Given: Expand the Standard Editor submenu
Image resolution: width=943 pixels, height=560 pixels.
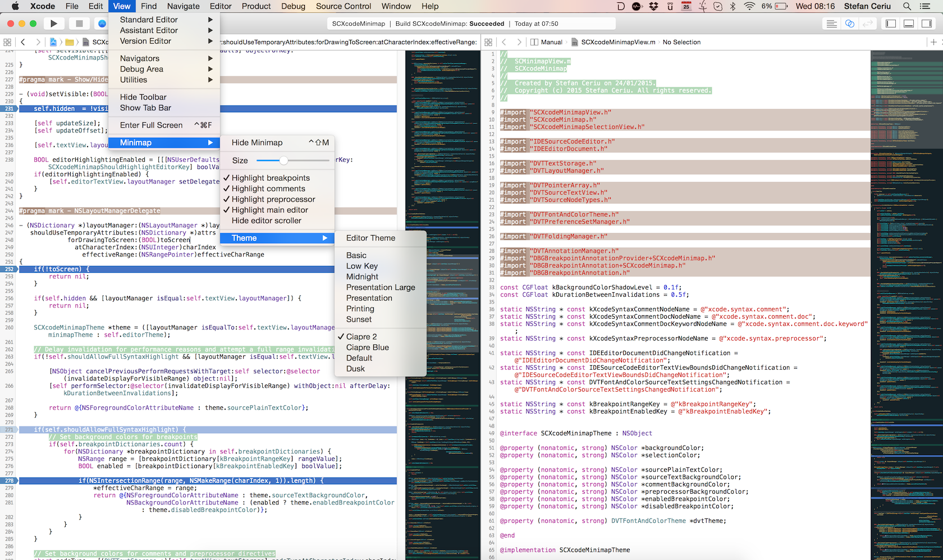Looking at the screenshot, I should tap(149, 20).
